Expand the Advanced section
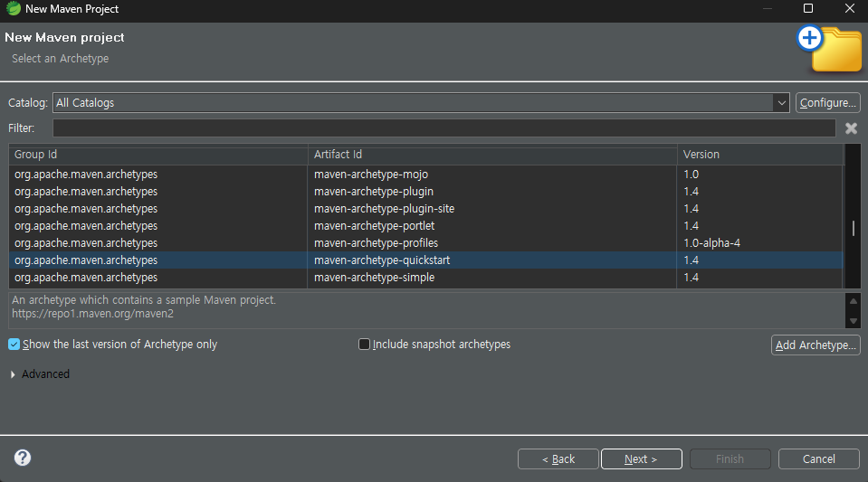This screenshot has width=868, height=482. 13,374
